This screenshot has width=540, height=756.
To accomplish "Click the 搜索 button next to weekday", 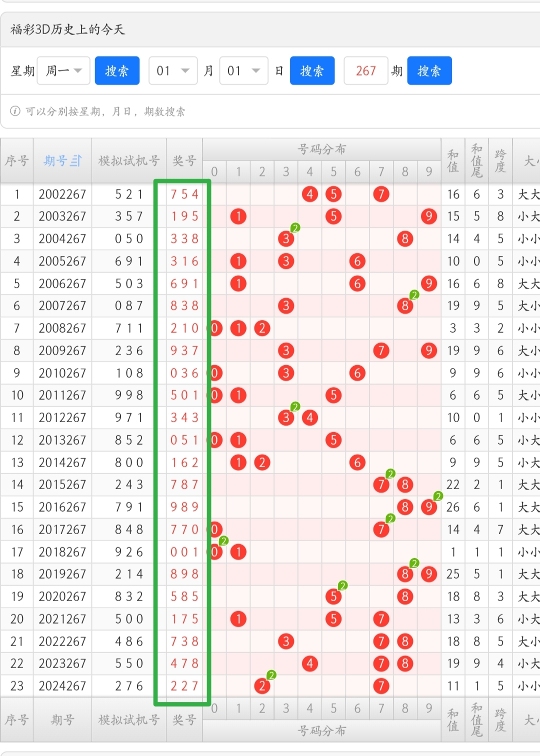I will [117, 70].
